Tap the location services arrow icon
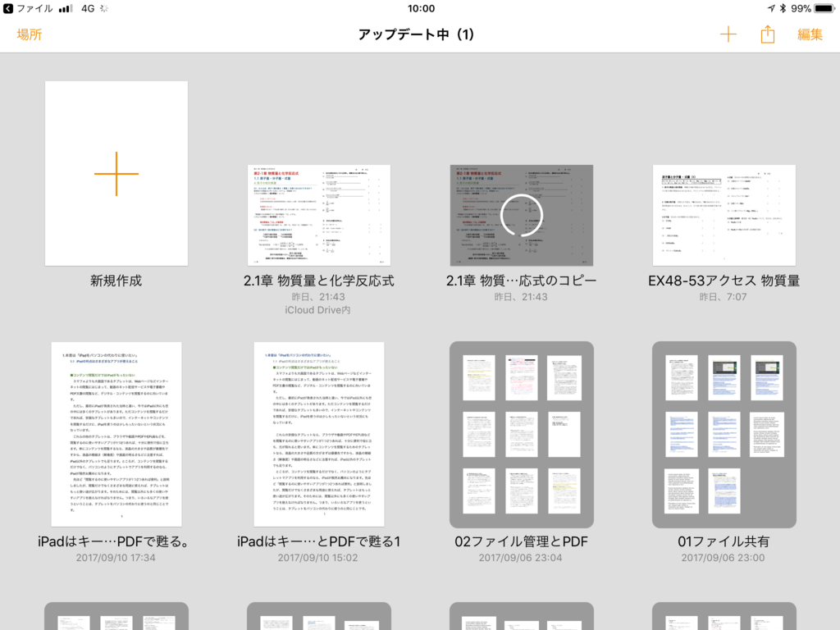Image resolution: width=840 pixels, height=630 pixels. (x=771, y=8)
